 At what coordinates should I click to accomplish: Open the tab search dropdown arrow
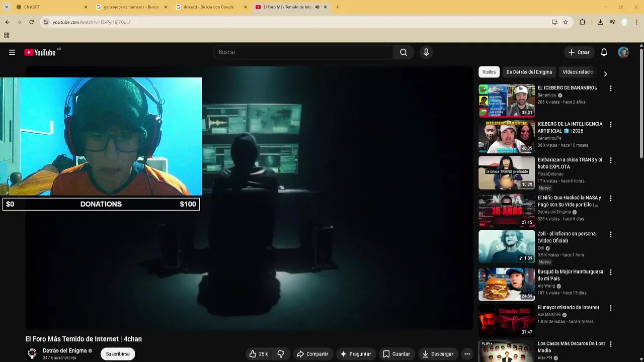click(x=6, y=7)
